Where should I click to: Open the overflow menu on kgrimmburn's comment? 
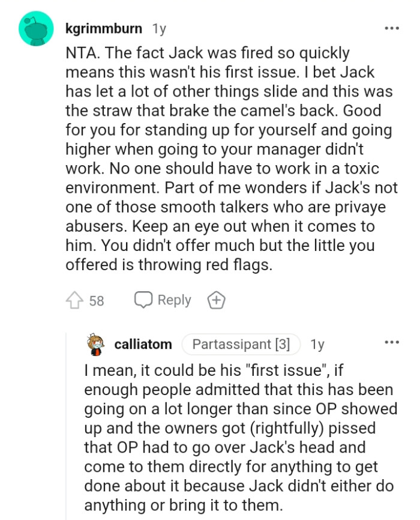click(x=392, y=28)
